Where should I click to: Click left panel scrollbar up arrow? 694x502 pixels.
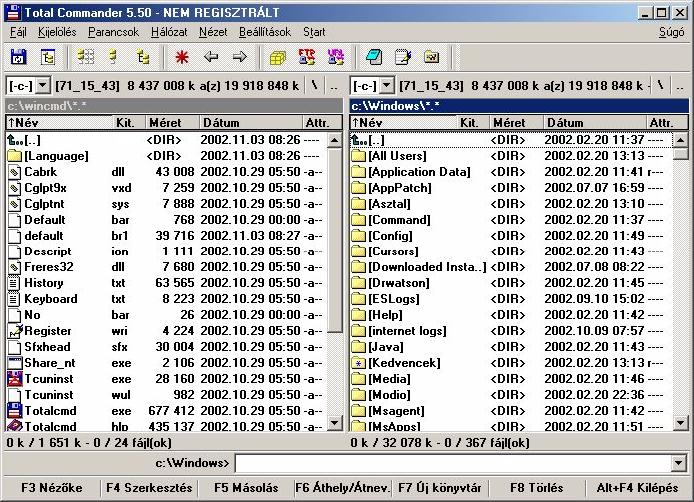[x=335, y=141]
